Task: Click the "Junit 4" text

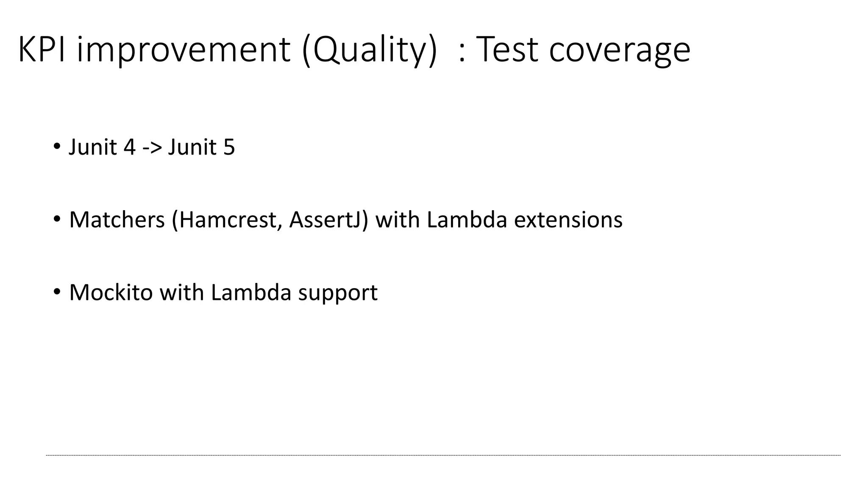Action: [102, 147]
